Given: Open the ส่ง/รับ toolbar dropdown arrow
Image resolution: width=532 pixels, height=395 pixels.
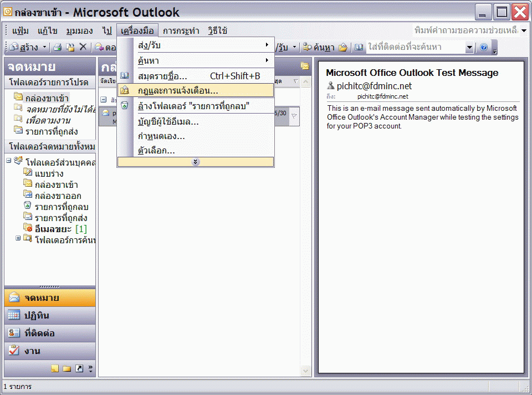Looking at the screenshot, I should [x=294, y=47].
